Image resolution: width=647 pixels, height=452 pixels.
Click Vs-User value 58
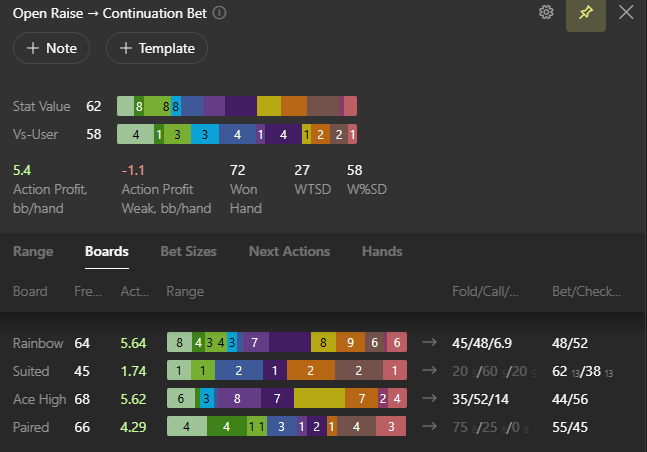pyautogui.click(x=94, y=134)
